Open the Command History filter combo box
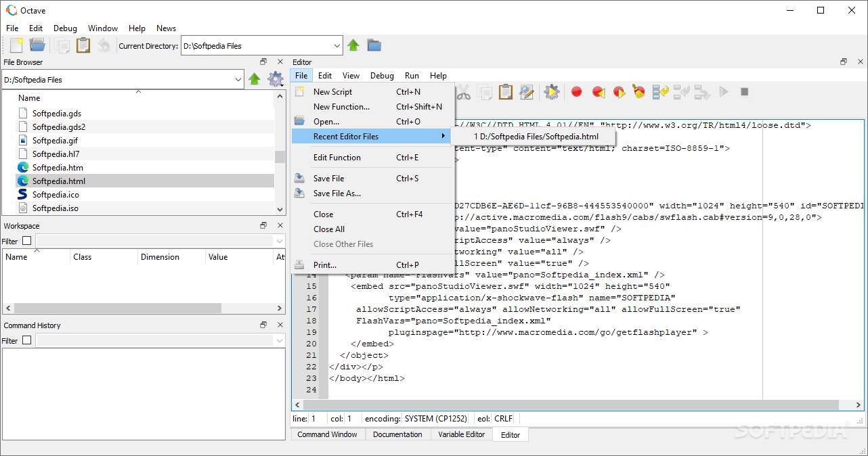 coord(161,340)
